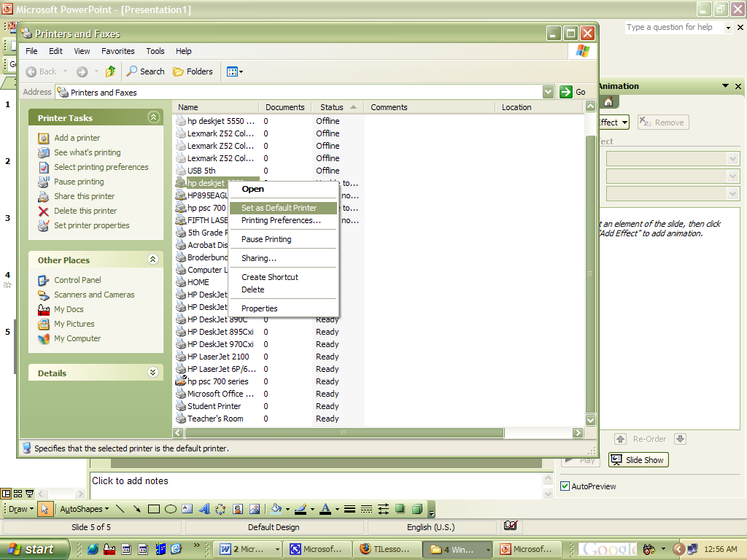This screenshot has width=747, height=560.
Task: Collapse the Printer Tasks section
Action: click(153, 117)
